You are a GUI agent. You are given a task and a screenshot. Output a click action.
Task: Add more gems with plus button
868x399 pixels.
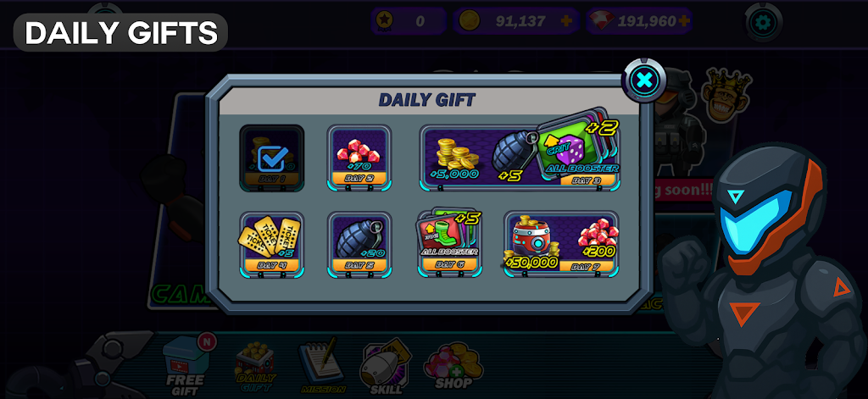(x=684, y=21)
